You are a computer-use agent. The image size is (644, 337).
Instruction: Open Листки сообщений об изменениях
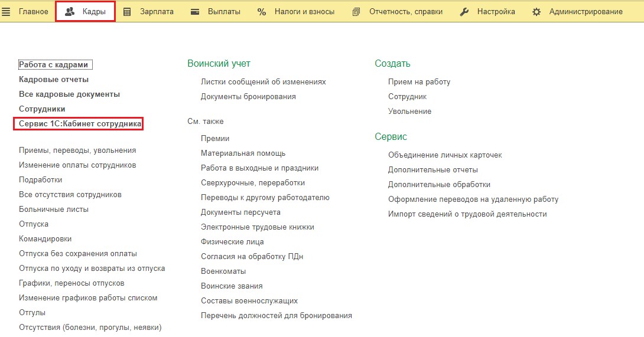tap(264, 82)
